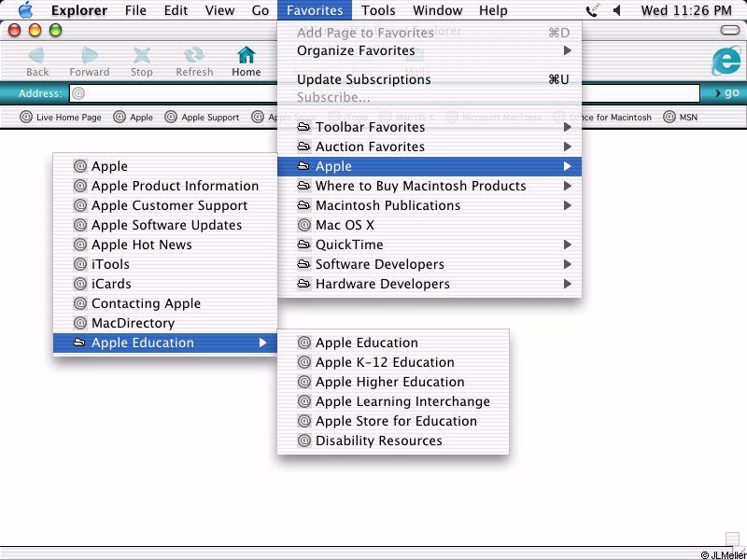Viewport: 747px width, 560px height.
Task: Open the iCards favorite
Action: coord(165,284)
